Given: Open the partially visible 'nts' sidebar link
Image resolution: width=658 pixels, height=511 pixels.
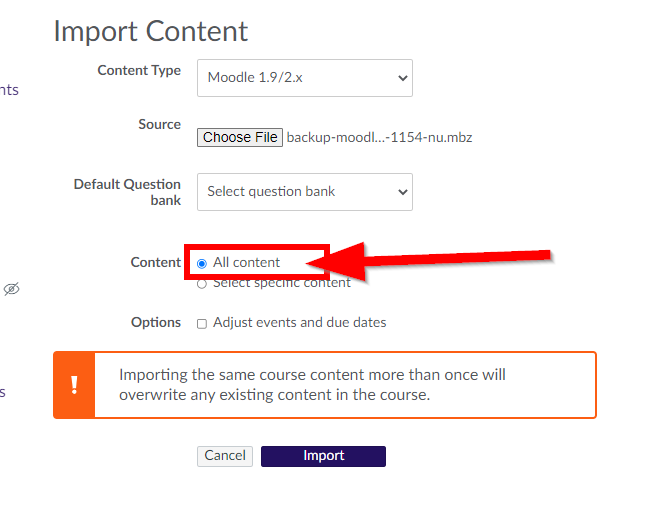Looking at the screenshot, I should tap(9, 90).
